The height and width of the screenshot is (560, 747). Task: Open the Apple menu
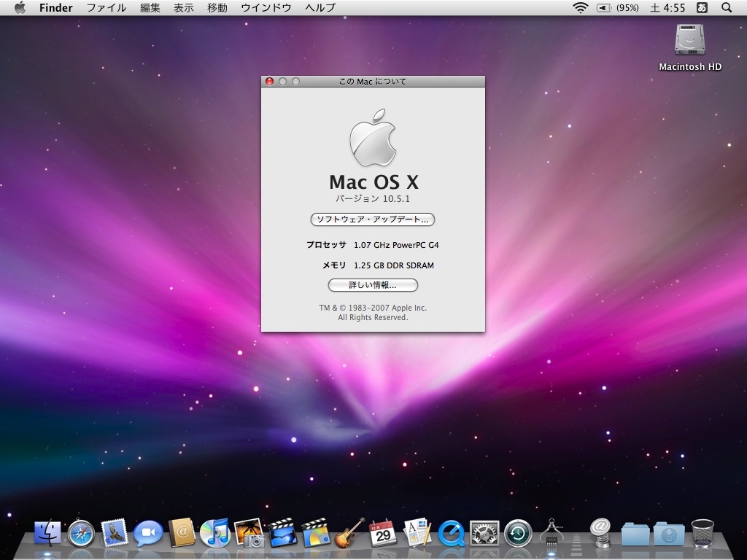tap(20, 8)
